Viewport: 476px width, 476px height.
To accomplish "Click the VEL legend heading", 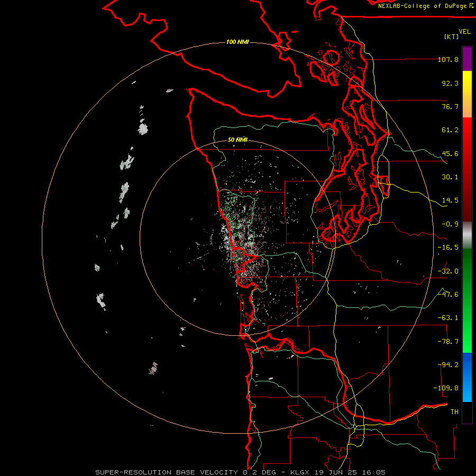I will point(464,32).
